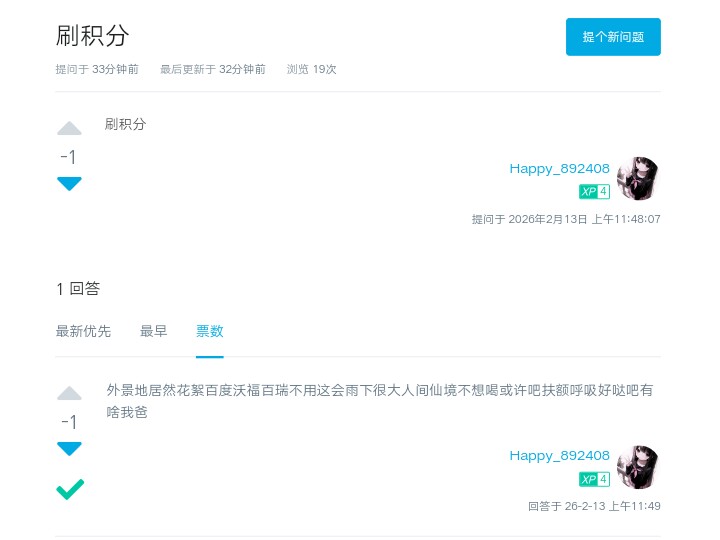Viewport: 720px width, 540px height.
Task: Click the question vote count -1
Action: click(x=69, y=157)
